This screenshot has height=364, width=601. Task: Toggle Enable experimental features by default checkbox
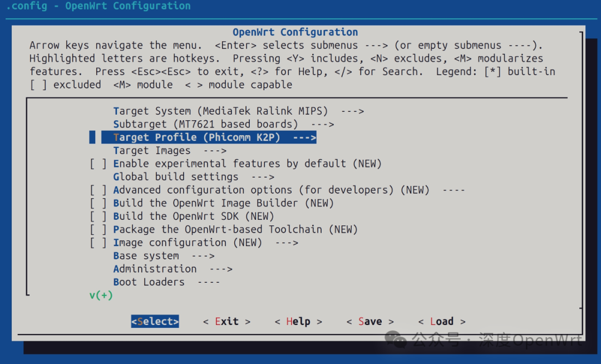pos(98,164)
